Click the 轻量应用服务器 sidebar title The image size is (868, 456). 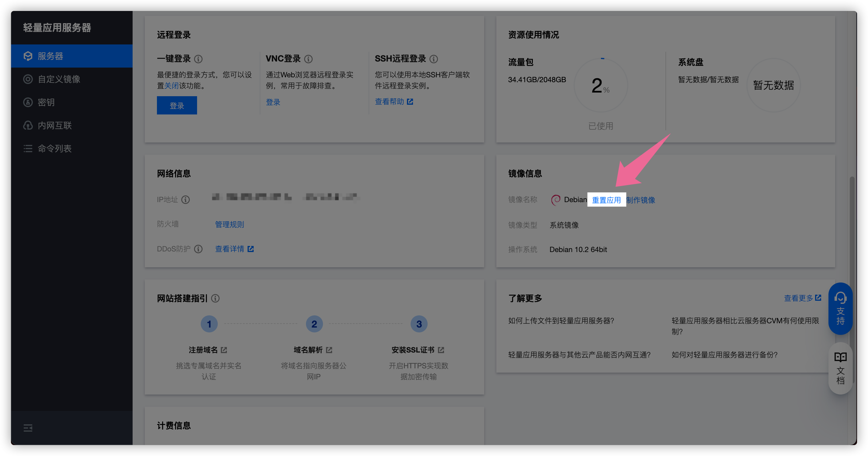coord(57,28)
